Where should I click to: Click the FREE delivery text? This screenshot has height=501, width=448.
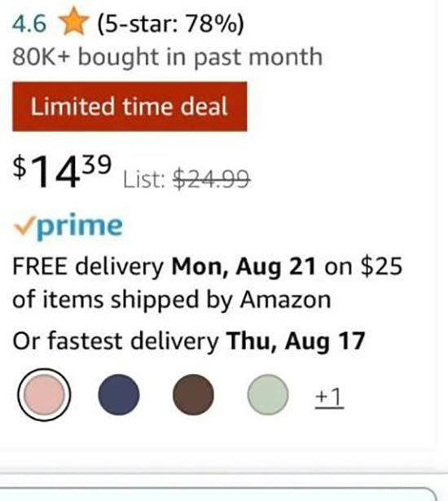(x=88, y=267)
